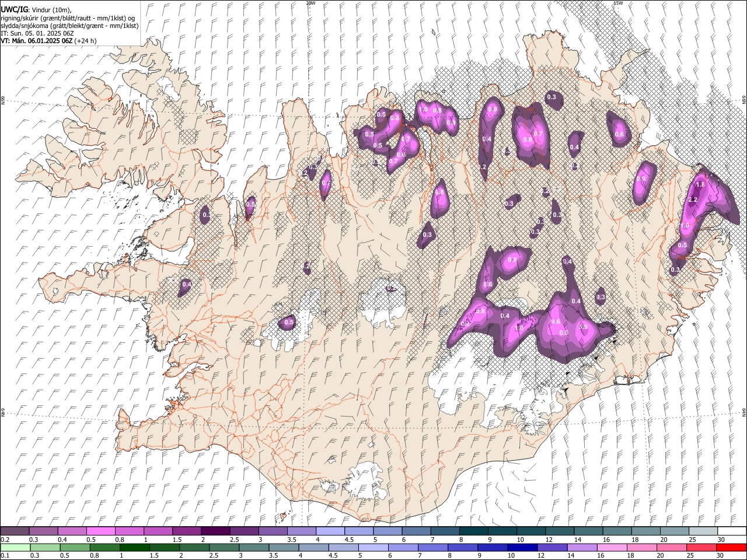This screenshot has width=747, height=560.
Task: Pick the upper legend swatch between 0.8 and 1
Action: 129,531
